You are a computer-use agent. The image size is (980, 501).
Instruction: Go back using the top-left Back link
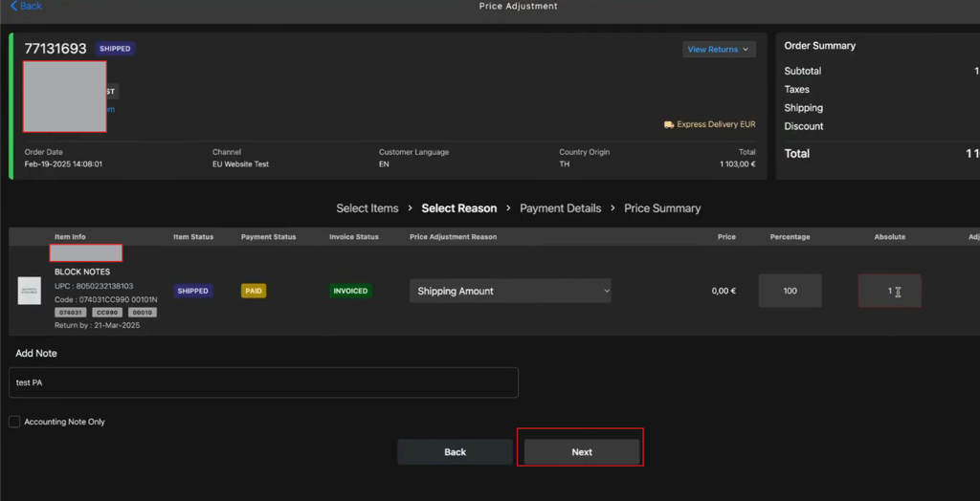pos(26,6)
